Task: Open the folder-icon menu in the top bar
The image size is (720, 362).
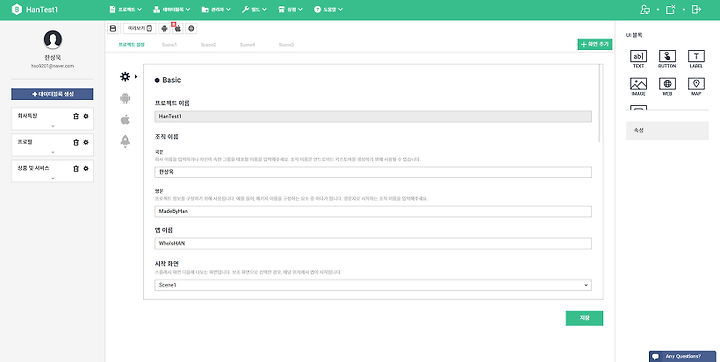Action: pyautogui.click(x=216, y=9)
